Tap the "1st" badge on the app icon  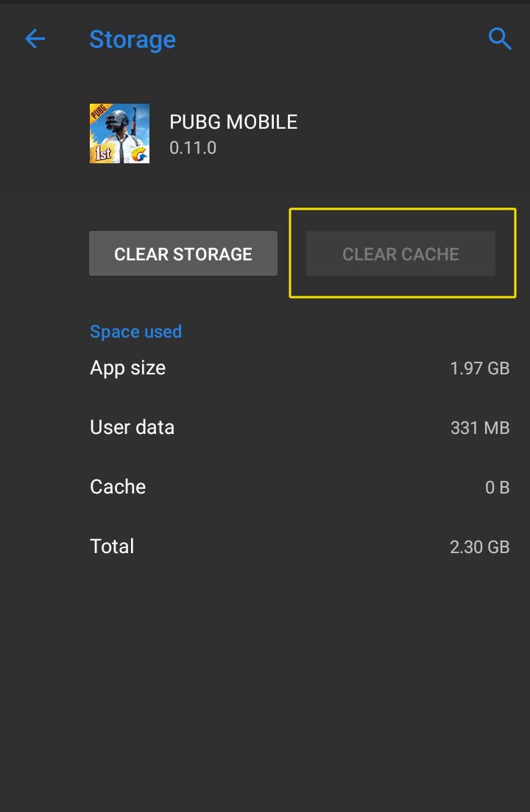pos(103,154)
